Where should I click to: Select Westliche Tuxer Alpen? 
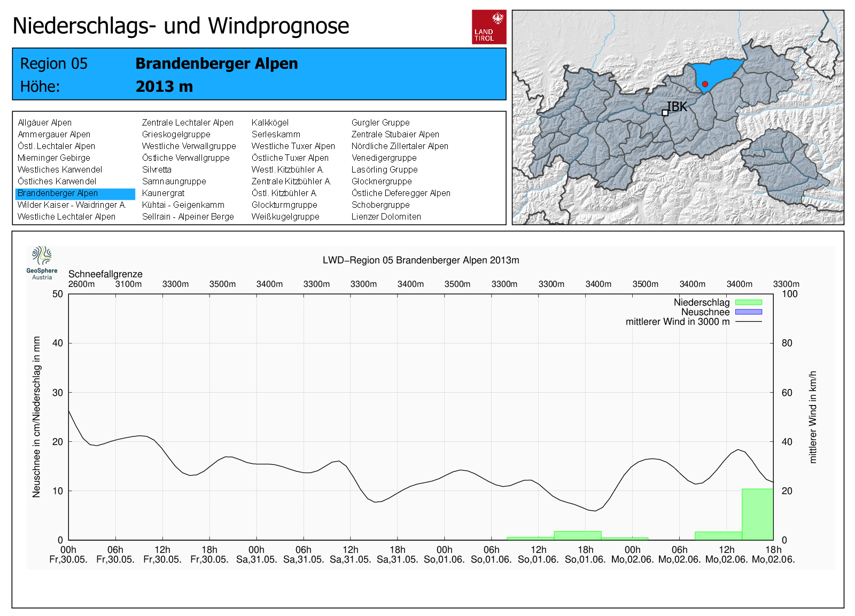[293, 146]
